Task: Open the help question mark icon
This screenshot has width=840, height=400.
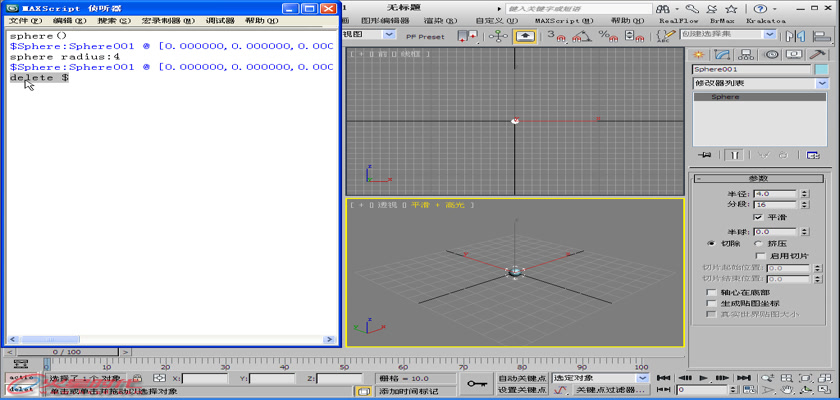Action: pyautogui.click(x=759, y=9)
